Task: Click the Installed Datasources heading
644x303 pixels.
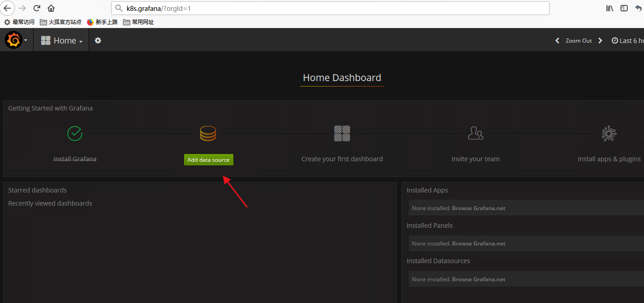Action: coord(438,261)
